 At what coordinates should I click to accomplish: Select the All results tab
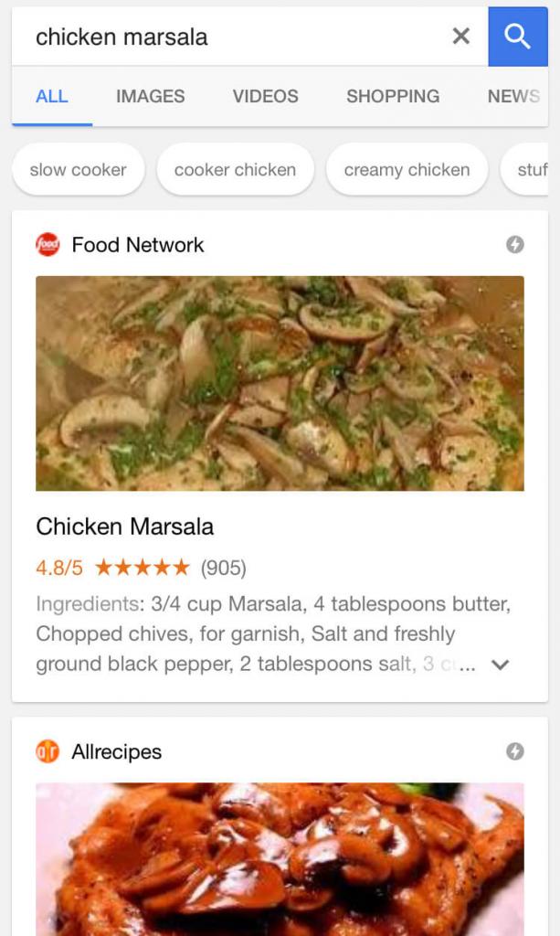52,96
